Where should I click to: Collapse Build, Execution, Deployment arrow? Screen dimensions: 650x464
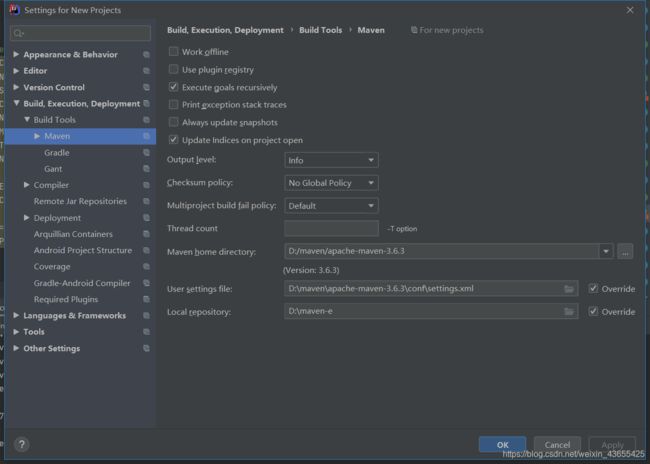pyautogui.click(x=16, y=103)
